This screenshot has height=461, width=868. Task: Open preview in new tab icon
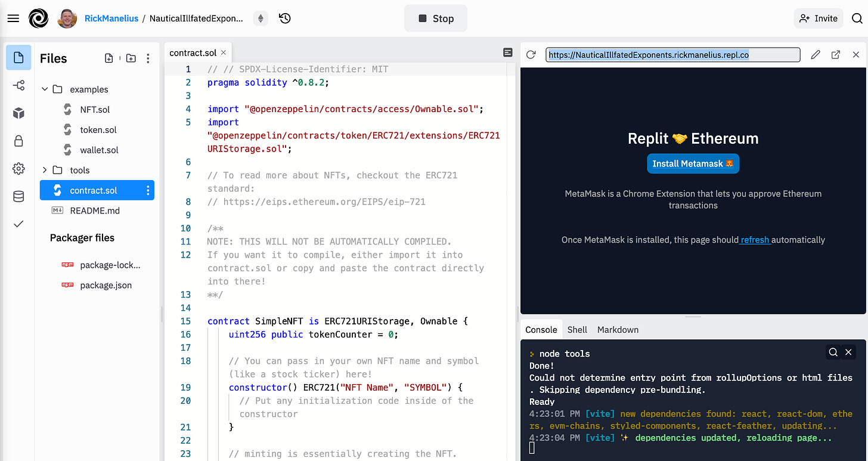point(836,55)
